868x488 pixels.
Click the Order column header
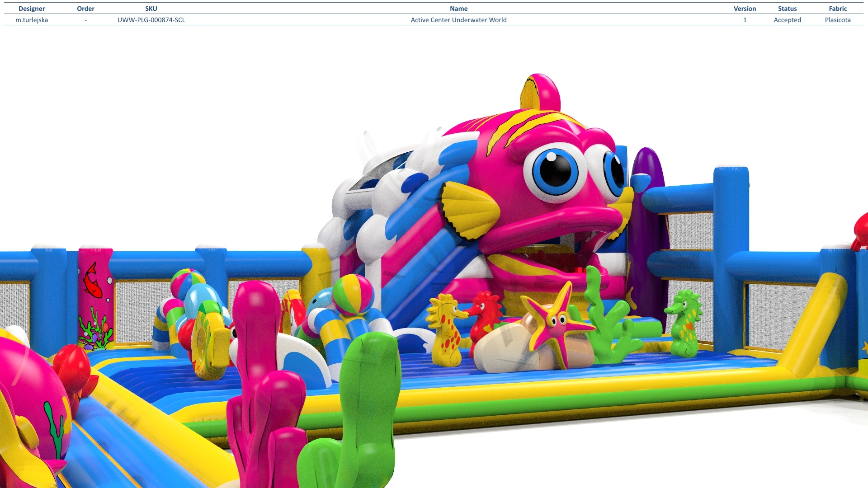point(85,9)
